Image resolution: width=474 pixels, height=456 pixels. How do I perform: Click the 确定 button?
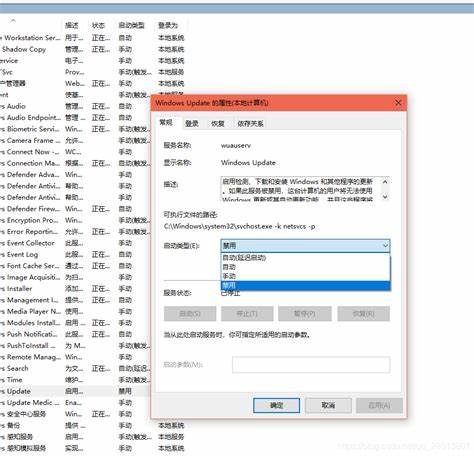tap(276, 405)
